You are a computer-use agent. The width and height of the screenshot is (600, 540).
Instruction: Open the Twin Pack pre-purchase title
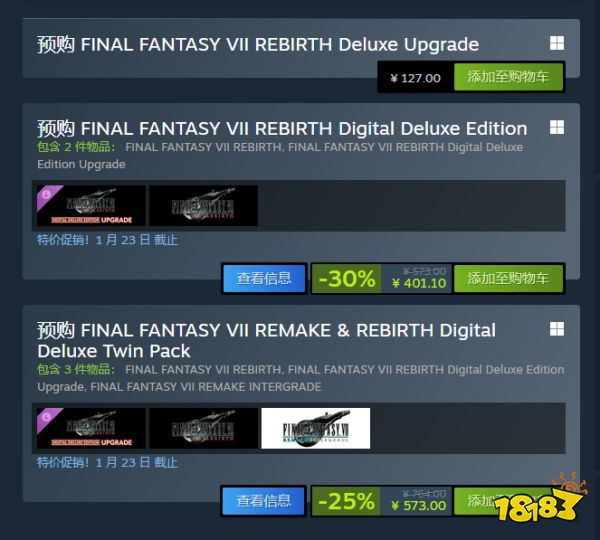click(266, 341)
